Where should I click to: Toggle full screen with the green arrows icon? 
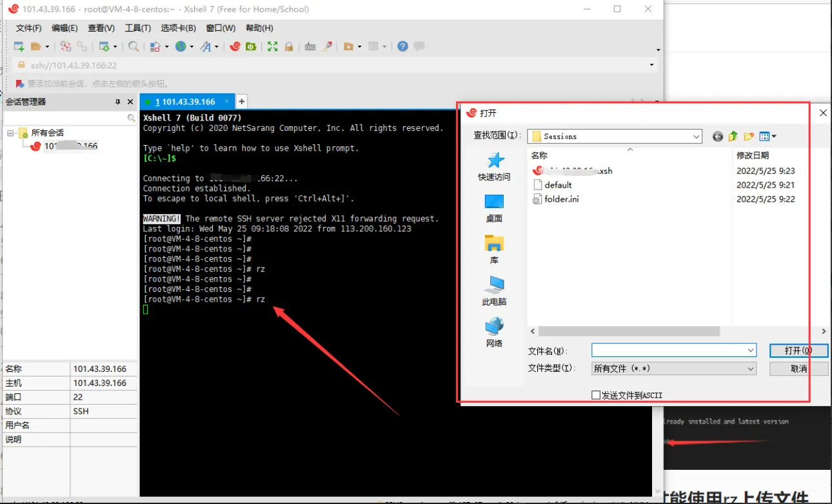(273, 46)
